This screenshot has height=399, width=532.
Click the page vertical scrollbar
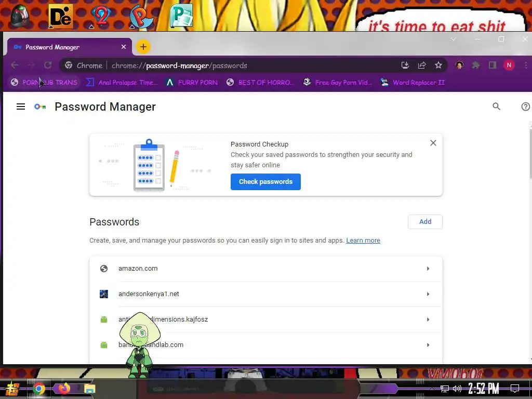pos(530,154)
